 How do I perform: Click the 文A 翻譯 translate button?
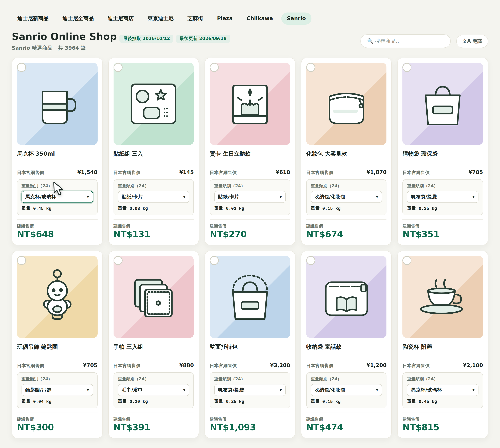click(472, 41)
